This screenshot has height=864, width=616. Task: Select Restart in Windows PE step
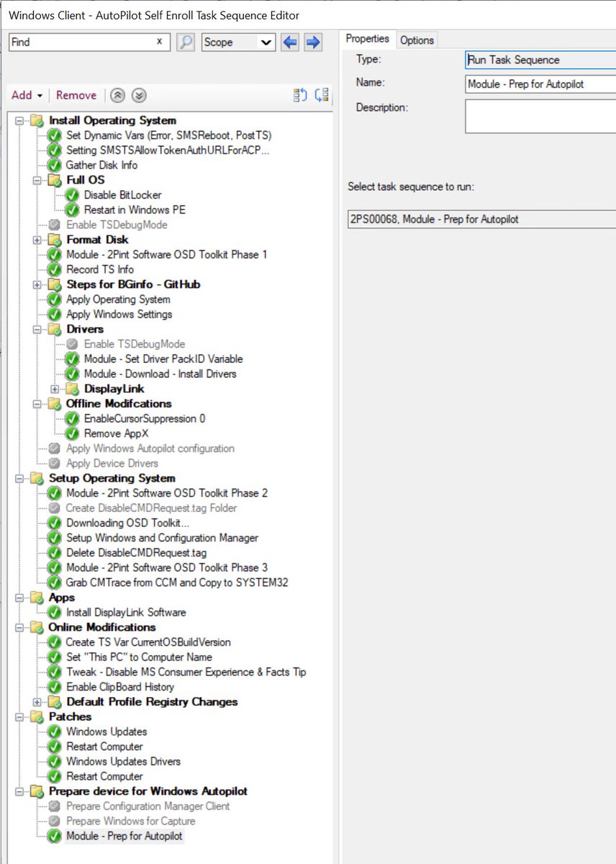(x=135, y=210)
